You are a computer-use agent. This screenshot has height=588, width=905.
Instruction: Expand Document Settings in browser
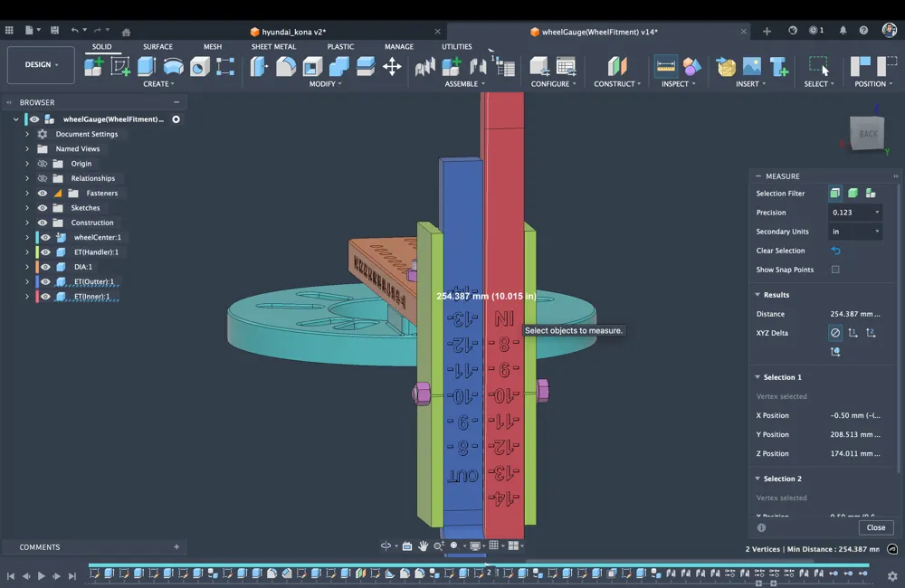[27, 134]
